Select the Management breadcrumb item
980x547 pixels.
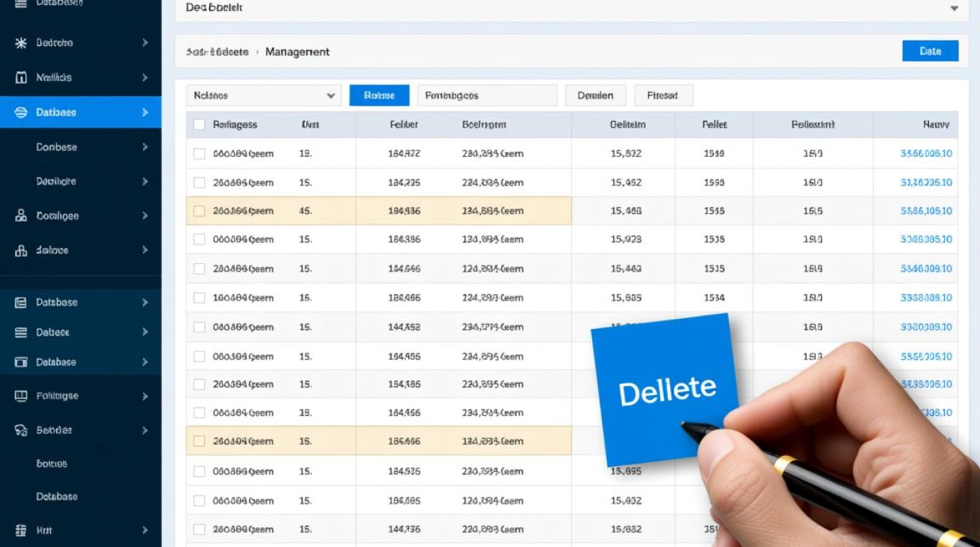pyautogui.click(x=297, y=52)
